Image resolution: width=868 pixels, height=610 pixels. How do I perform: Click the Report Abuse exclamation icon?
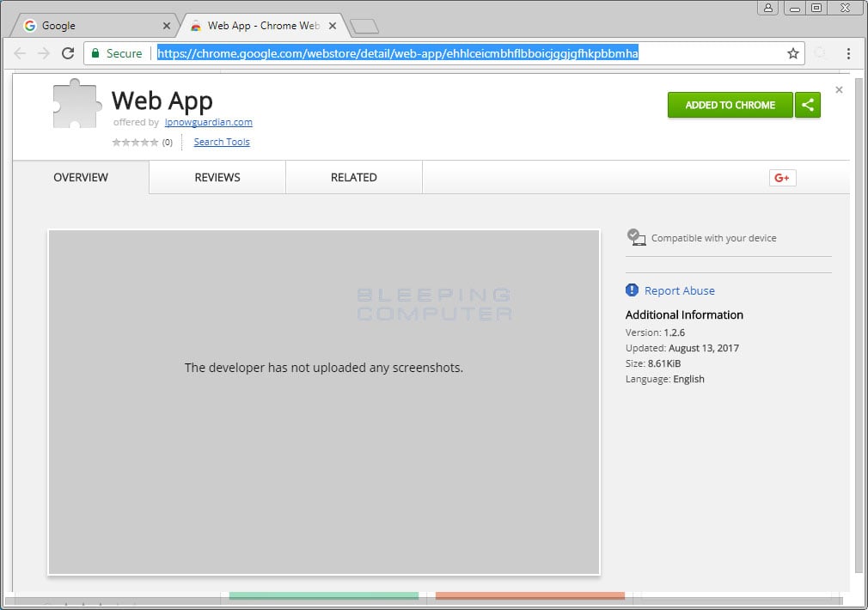coord(633,290)
